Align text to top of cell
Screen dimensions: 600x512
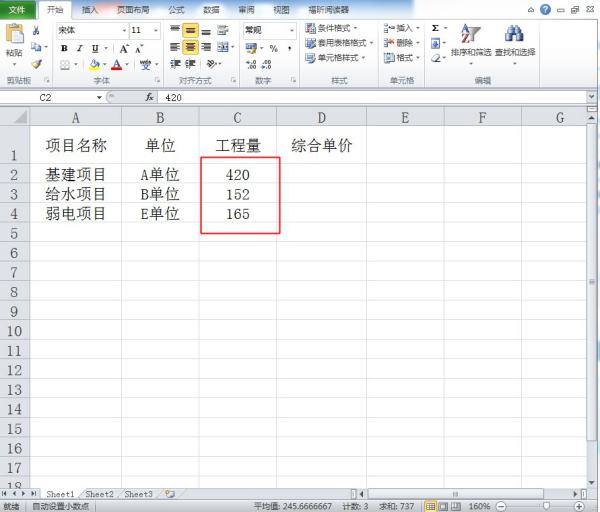(174, 29)
